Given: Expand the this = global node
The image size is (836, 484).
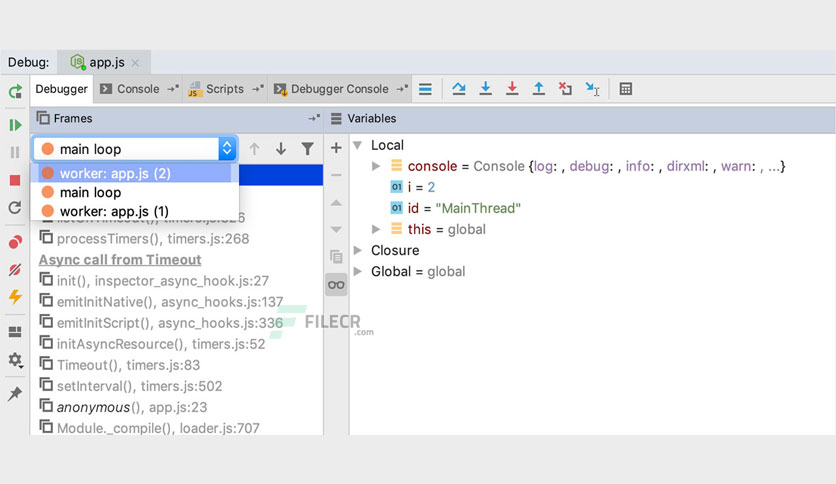Looking at the screenshot, I should (x=376, y=229).
